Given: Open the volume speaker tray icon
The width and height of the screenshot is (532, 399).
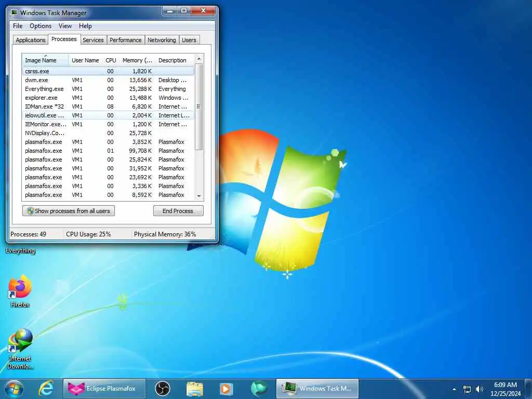Looking at the screenshot, I should [480, 389].
